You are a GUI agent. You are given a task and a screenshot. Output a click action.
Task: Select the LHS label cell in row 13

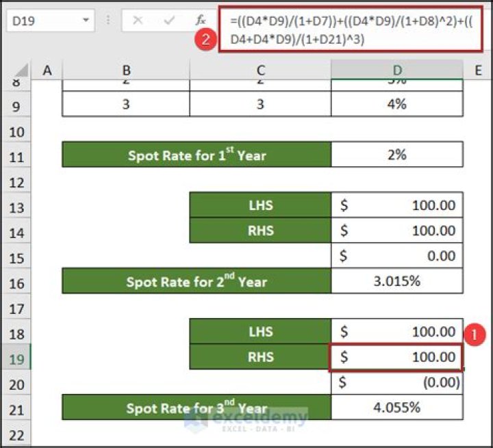click(261, 206)
